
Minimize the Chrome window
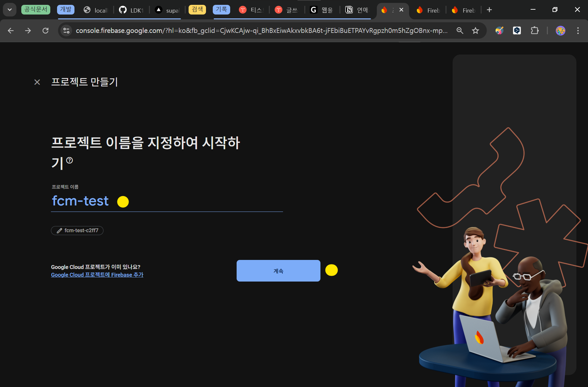(533, 10)
